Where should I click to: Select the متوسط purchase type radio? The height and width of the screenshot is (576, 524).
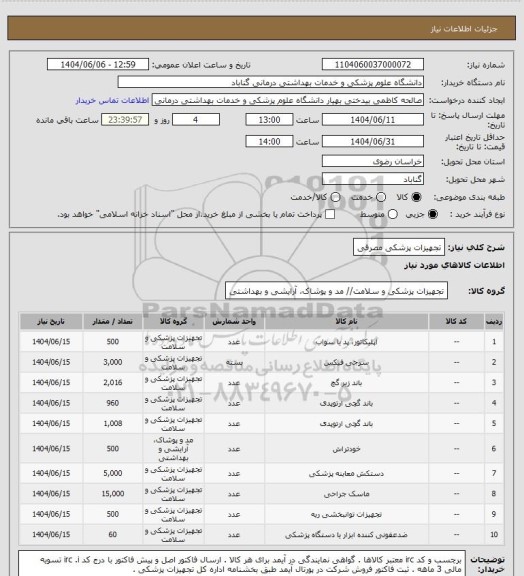[x=392, y=214]
